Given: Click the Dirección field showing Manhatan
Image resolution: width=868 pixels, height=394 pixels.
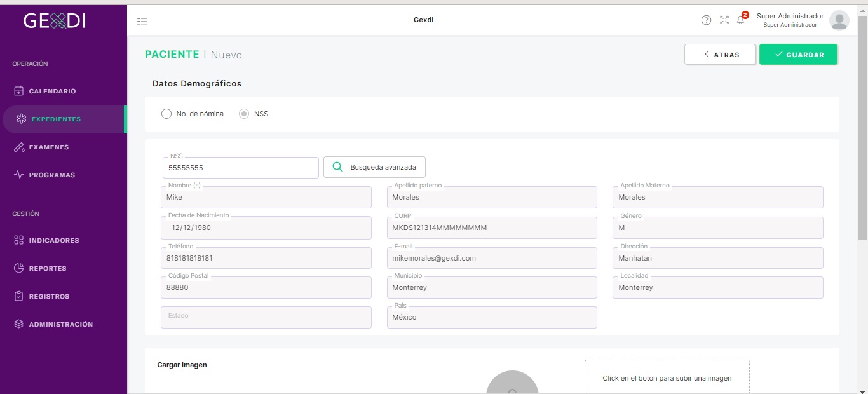Looking at the screenshot, I should coord(718,258).
